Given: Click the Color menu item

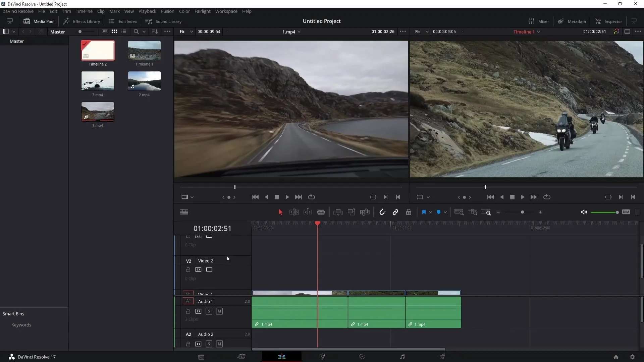Looking at the screenshot, I should [x=185, y=11].
